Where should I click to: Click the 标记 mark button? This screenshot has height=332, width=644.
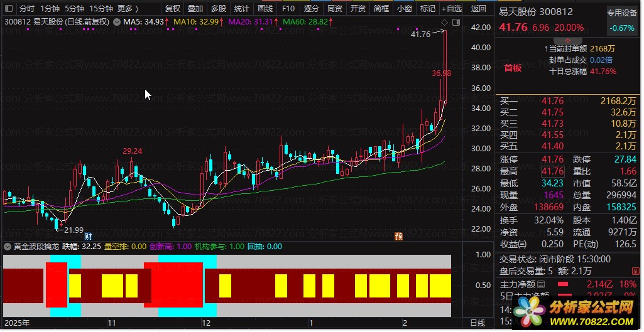pos(428,9)
